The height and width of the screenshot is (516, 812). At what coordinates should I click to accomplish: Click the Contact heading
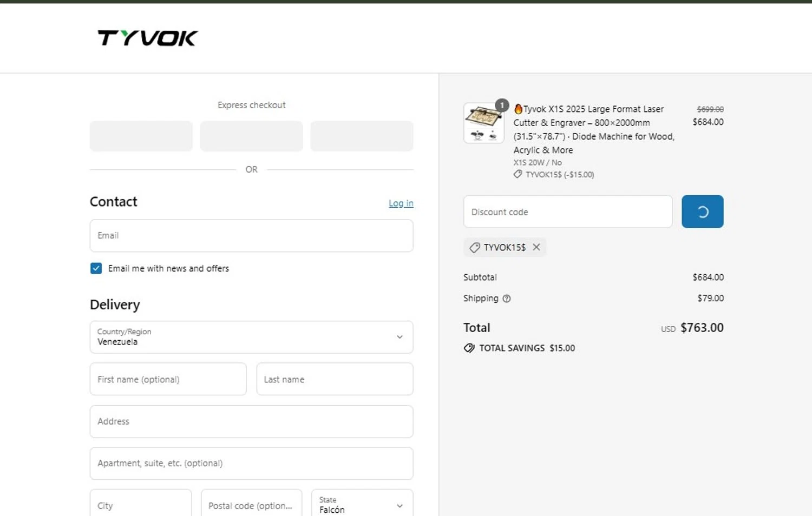coord(113,202)
